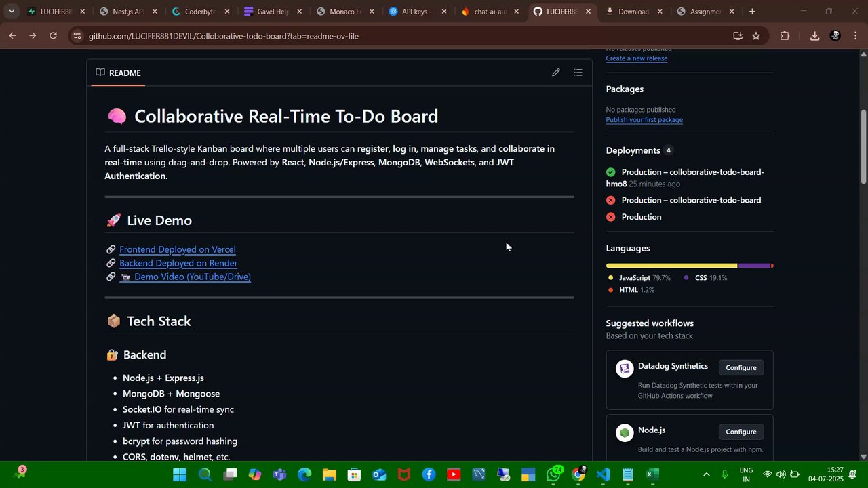Open the Chrome three-dot menu
Screen dimensions: 868x488
[x=856, y=36]
